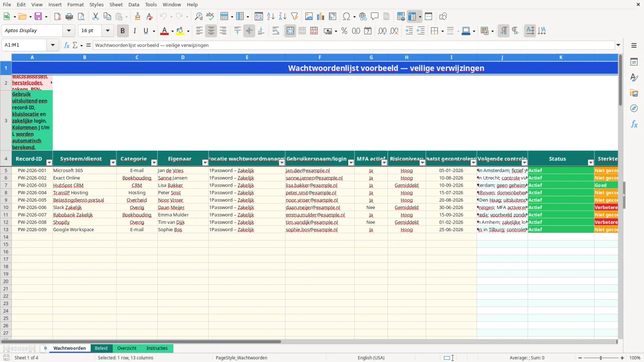Open Print Preview
The width and height of the screenshot is (644, 362).
coord(80,17)
